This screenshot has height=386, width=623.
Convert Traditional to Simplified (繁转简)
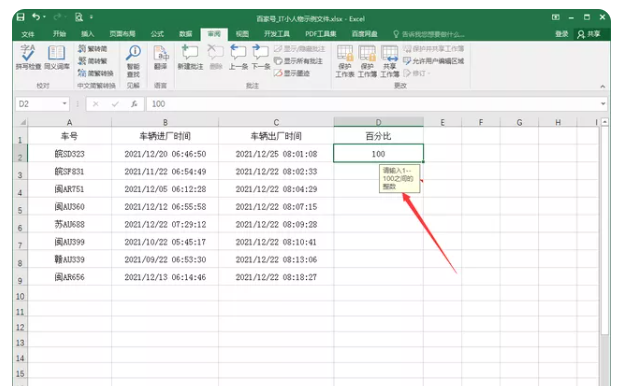click(x=92, y=49)
